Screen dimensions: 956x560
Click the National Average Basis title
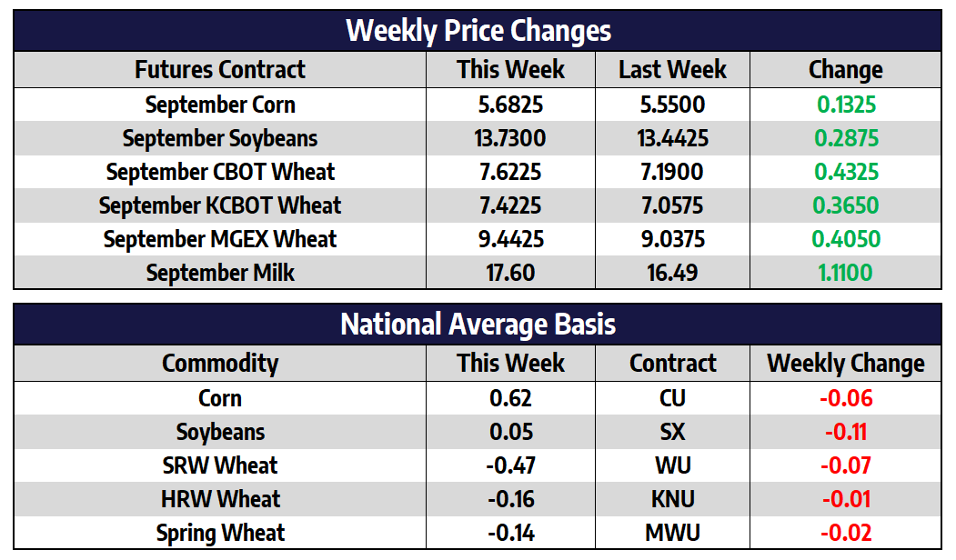click(x=478, y=325)
